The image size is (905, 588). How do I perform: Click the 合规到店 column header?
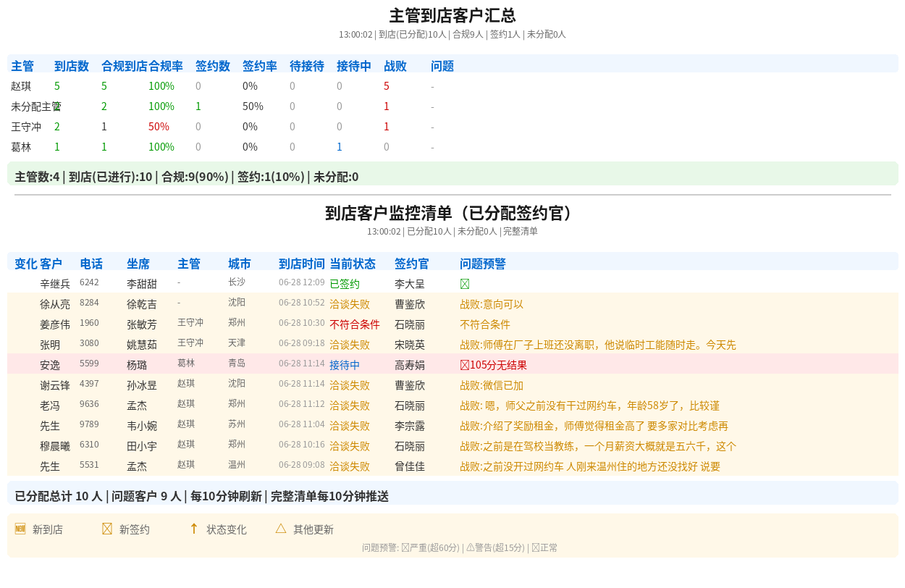tap(125, 66)
